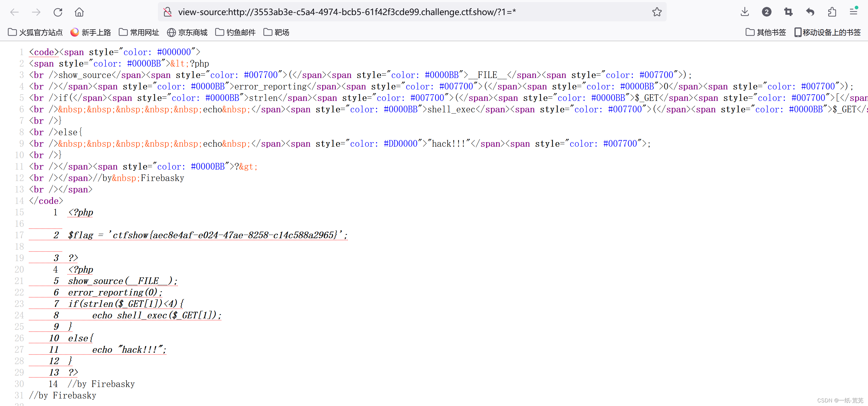Click the italic <?php on line 15

click(x=81, y=212)
